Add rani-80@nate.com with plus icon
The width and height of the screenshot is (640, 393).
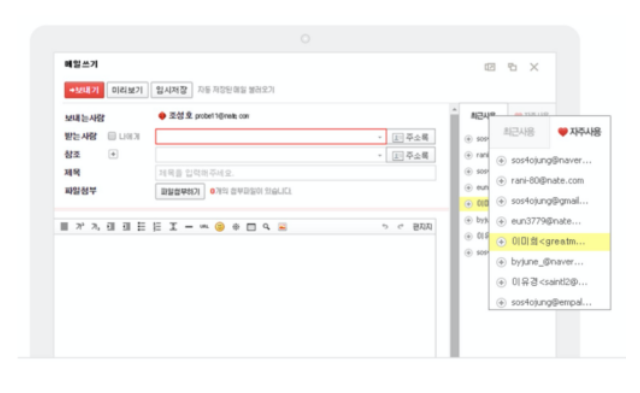click(501, 181)
